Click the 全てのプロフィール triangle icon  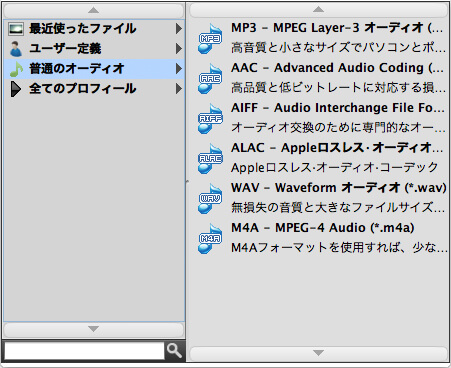[16, 89]
